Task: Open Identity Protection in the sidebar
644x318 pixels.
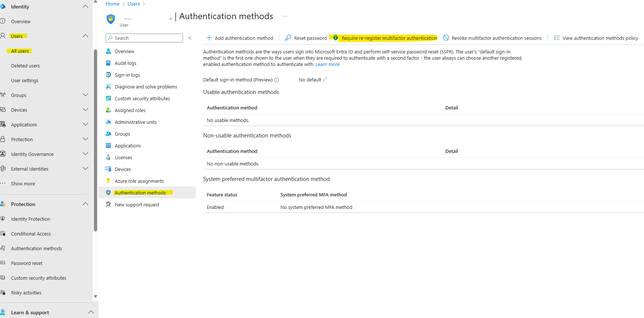Action: pyautogui.click(x=31, y=219)
